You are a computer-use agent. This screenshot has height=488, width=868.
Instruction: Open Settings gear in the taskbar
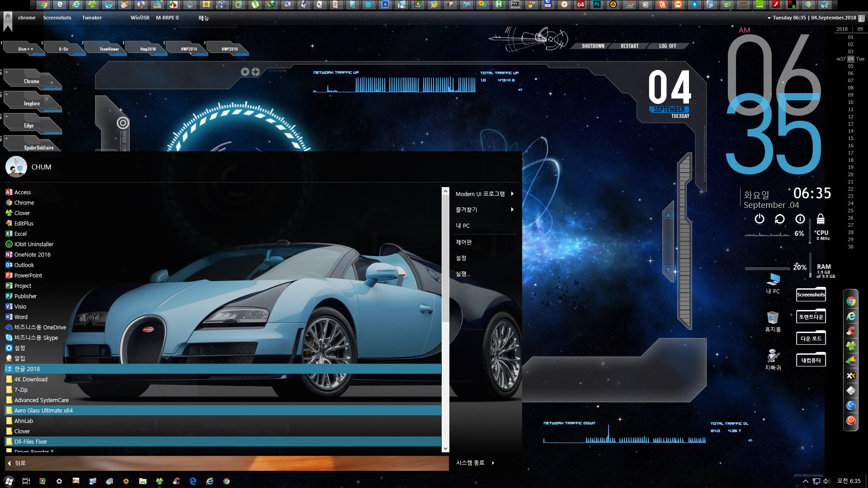(x=59, y=481)
